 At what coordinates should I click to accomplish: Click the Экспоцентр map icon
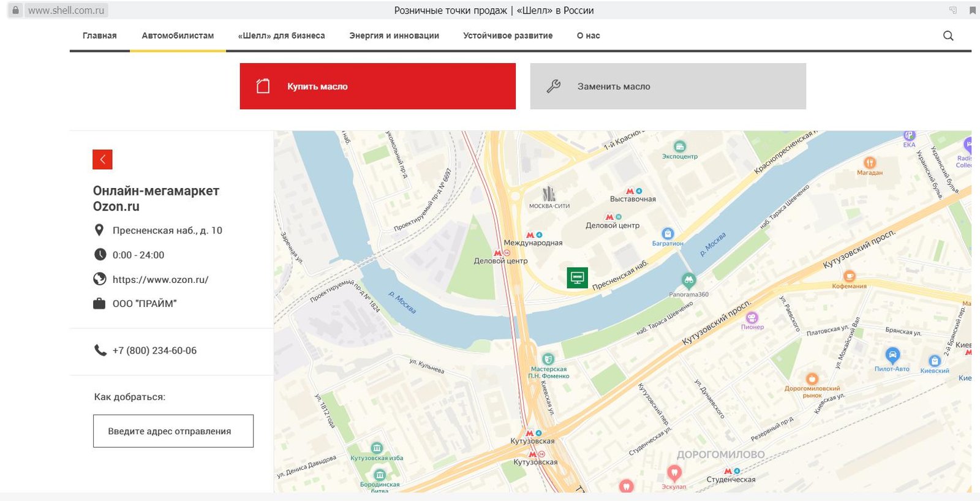click(x=680, y=146)
